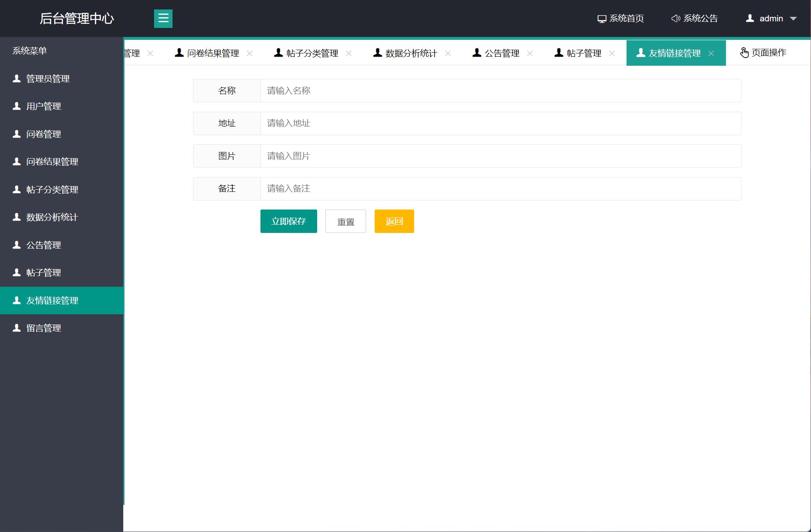Select 用户管理 from the sidebar
The image size is (811, 532).
click(x=44, y=106)
